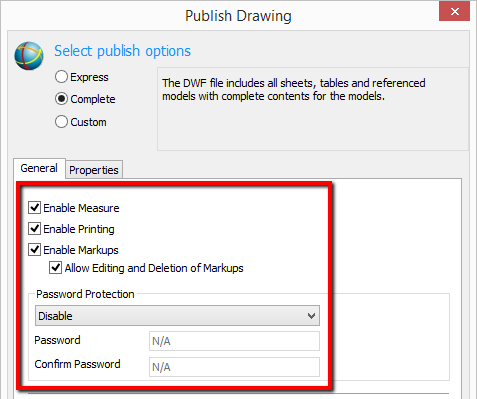Click the Confirm Password field
The image size is (477, 399).
point(234,367)
